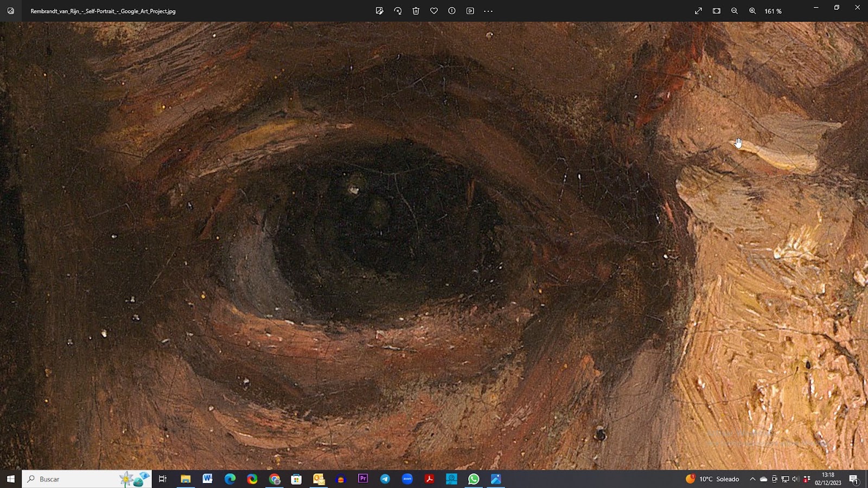The image size is (868, 488).
Task: Open Adobe Acrobat from the taskbar
Action: point(430,479)
